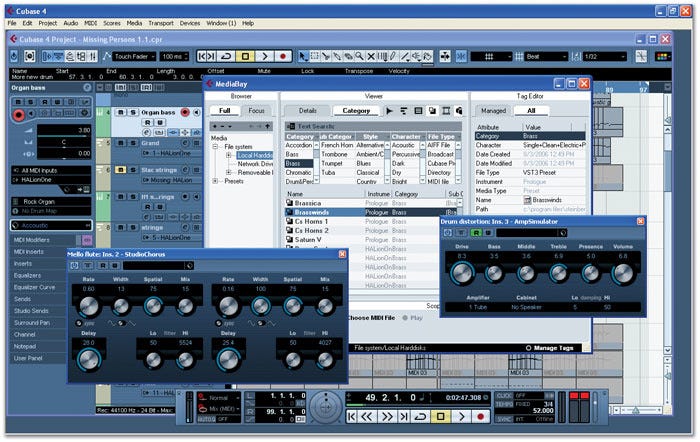Open Touch Fader automation mode dropdown

coord(134,57)
